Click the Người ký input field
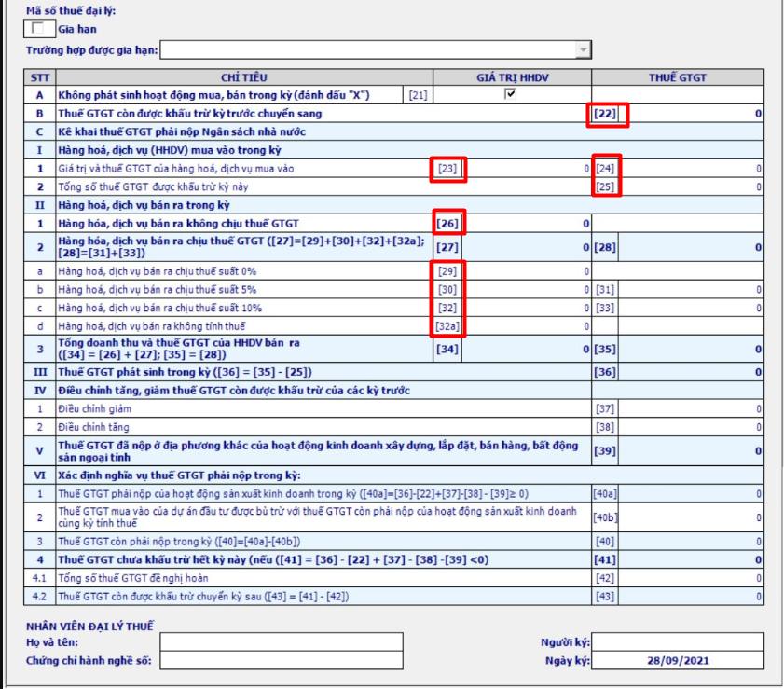Image resolution: width=784 pixels, height=689 pixels. pos(678,642)
